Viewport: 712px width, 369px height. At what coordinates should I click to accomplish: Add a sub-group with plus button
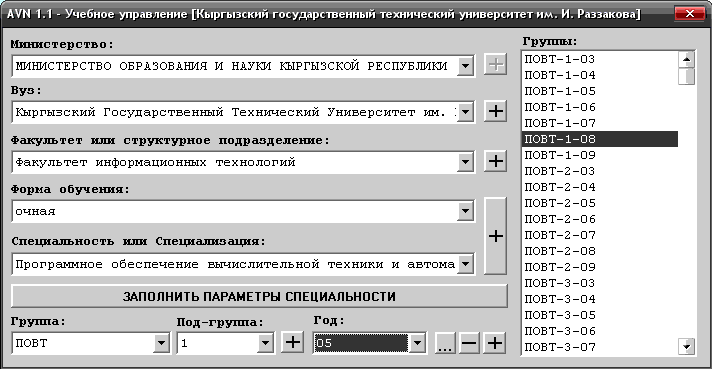(293, 342)
